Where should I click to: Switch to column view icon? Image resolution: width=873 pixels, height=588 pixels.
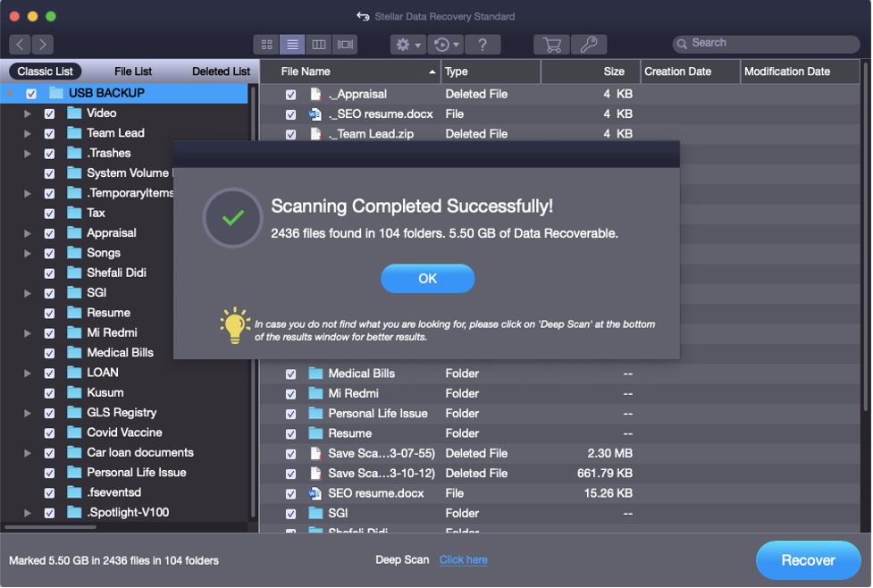pos(318,44)
